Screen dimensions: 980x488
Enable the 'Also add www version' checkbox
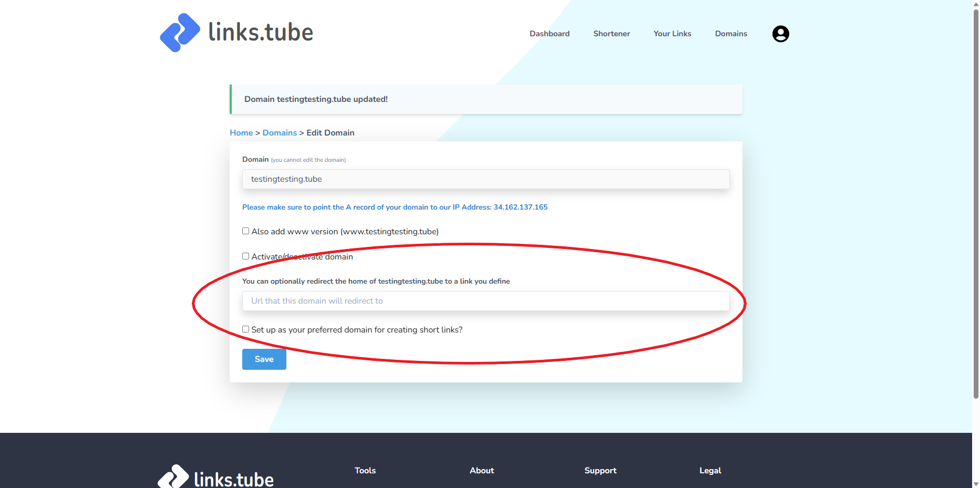coord(245,231)
